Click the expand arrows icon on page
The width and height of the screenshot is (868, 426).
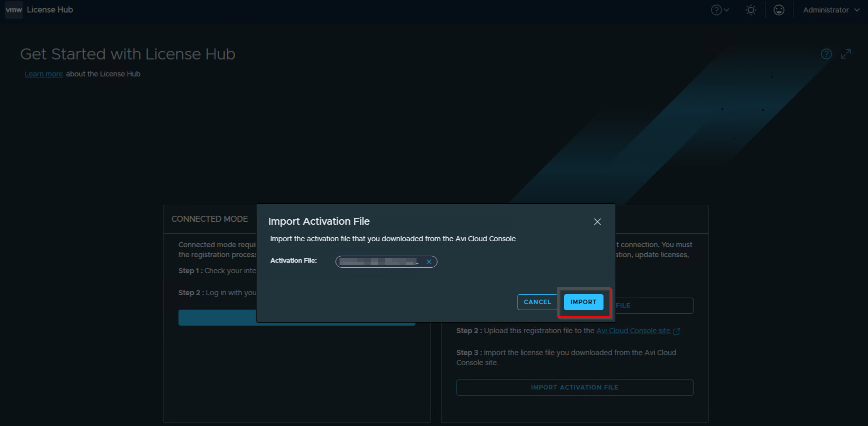pyautogui.click(x=846, y=54)
